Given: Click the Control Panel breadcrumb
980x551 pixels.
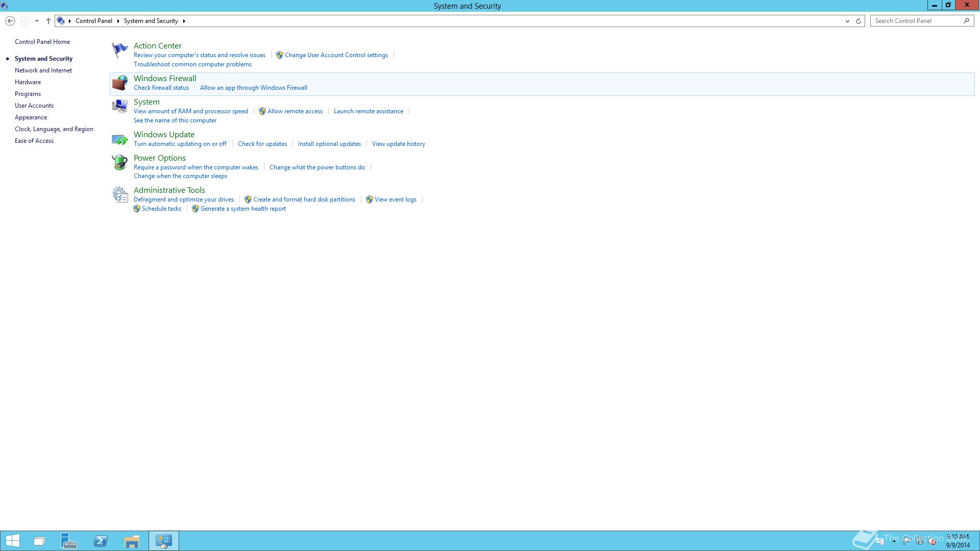Looking at the screenshot, I should (94, 21).
